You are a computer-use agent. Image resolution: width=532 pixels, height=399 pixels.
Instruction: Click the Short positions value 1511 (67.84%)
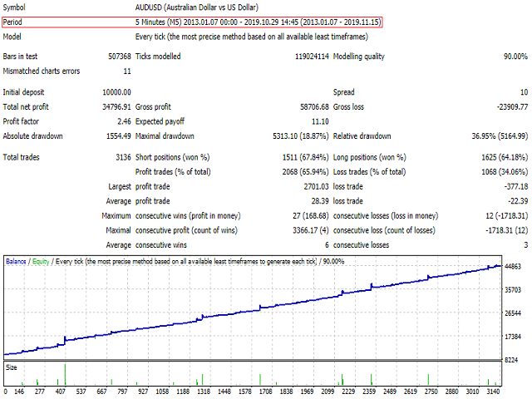pyautogui.click(x=306, y=157)
